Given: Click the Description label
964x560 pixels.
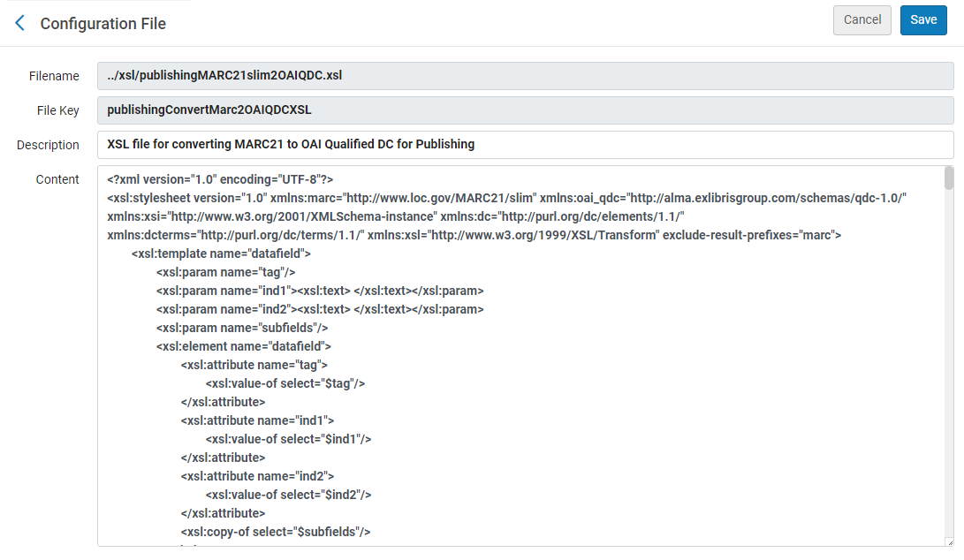Looking at the screenshot, I should point(48,145).
